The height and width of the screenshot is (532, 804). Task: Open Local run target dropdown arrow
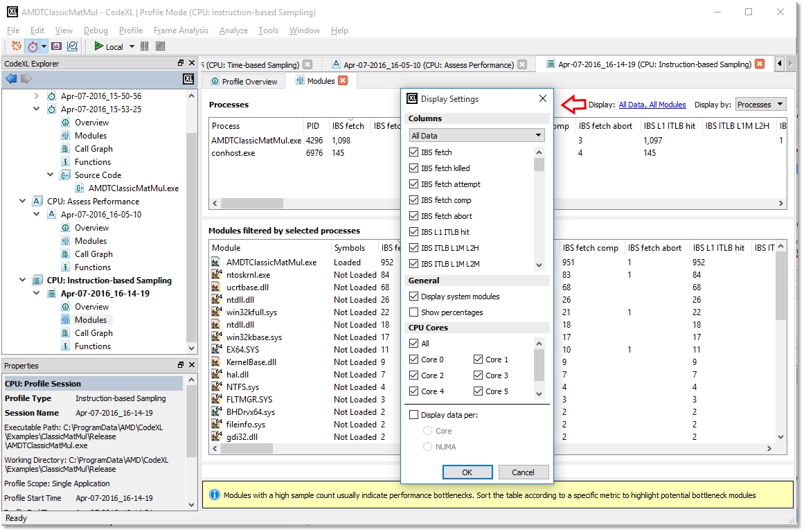132,46
